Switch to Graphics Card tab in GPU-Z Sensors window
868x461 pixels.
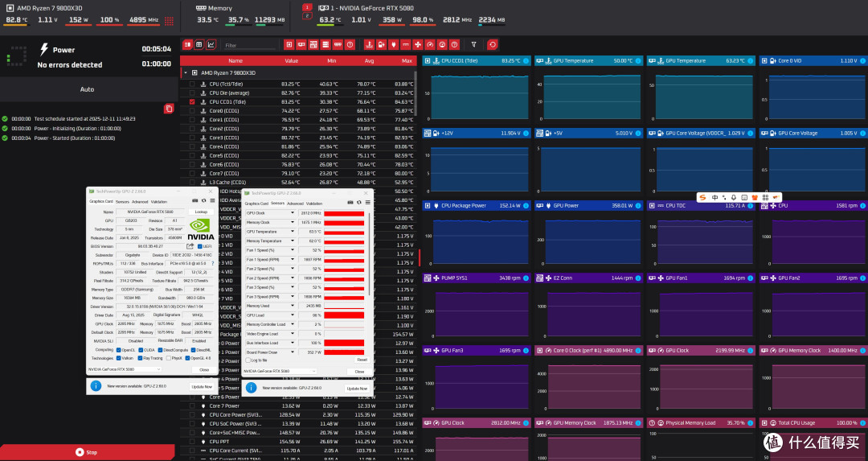click(256, 204)
